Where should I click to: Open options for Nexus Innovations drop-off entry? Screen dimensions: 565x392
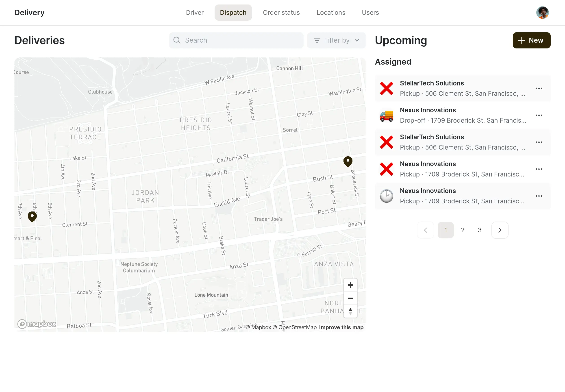[x=539, y=115]
